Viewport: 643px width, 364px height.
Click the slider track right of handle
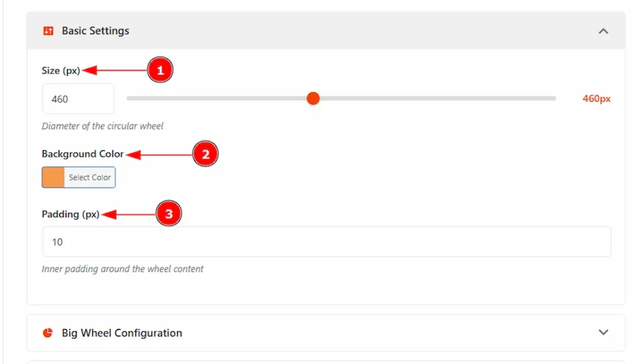(x=440, y=99)
